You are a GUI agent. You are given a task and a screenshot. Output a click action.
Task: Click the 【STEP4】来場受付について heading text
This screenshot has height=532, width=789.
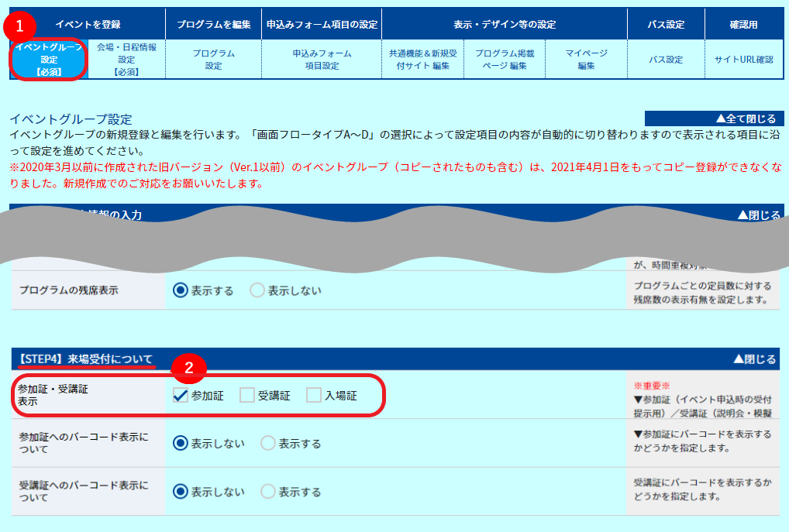click(x=85, y=359)
